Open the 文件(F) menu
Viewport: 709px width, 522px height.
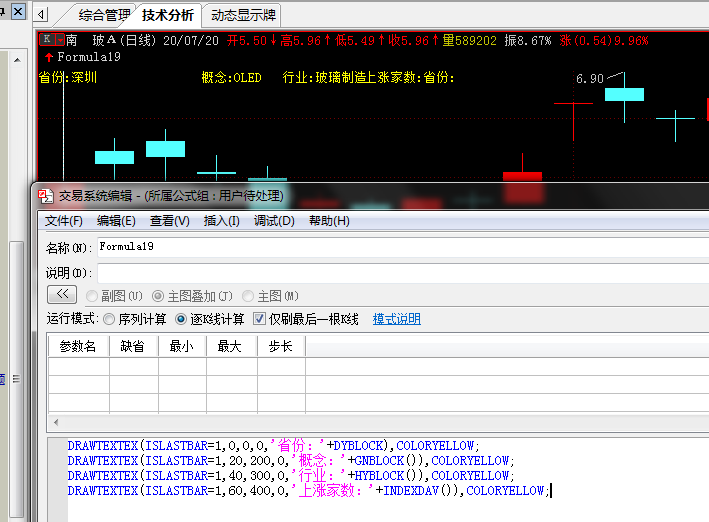point(63,221)
